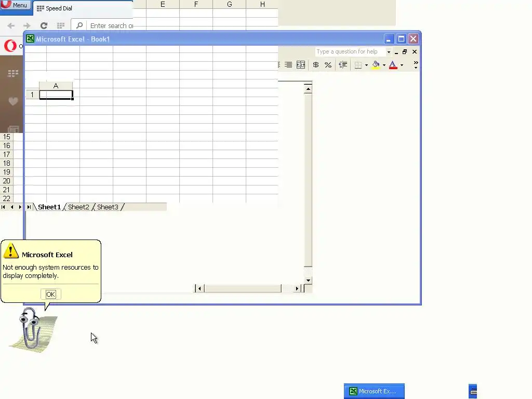
Task: Open the Opera Menu button
Action: pos(16,5)
